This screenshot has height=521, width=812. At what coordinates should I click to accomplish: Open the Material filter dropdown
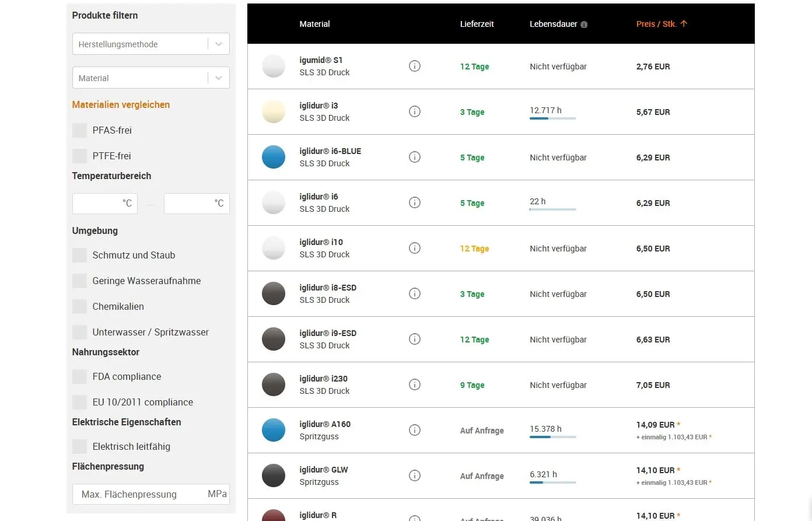[x=150, y=78]
